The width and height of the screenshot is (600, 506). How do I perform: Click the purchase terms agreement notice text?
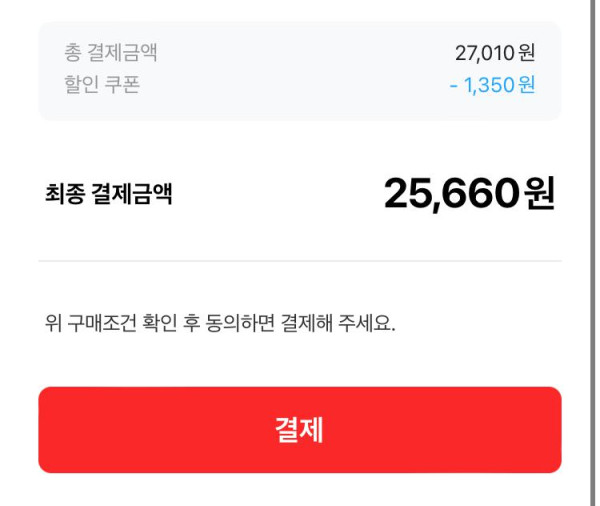tap(220, 325)
